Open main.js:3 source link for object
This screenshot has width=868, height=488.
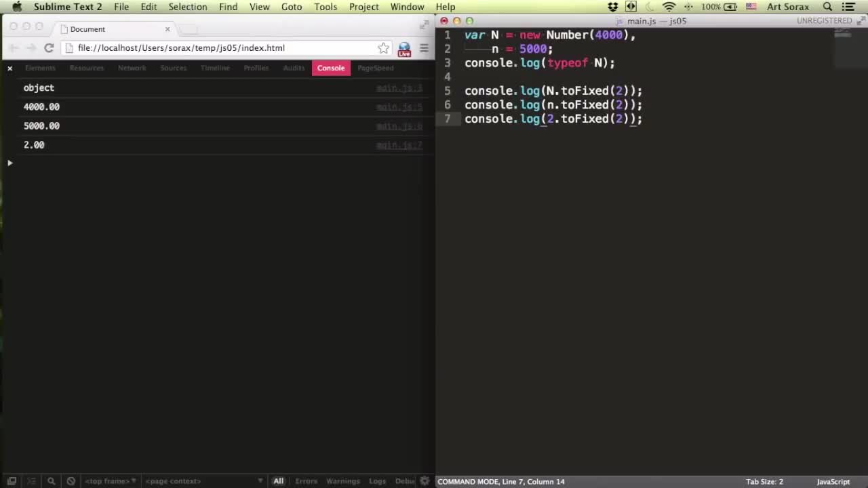tap(399, 88)
